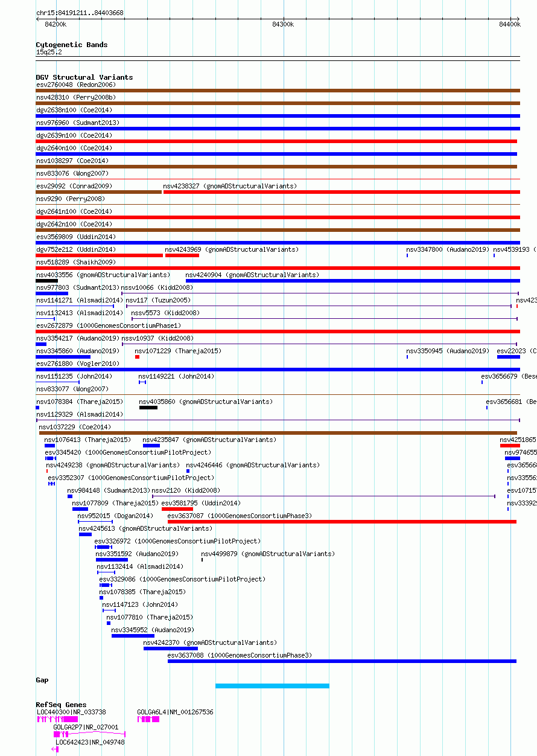Open dgv2642n100 (Coe2014) label
This screenshot has width=537, height=756.
click(74, 224)
